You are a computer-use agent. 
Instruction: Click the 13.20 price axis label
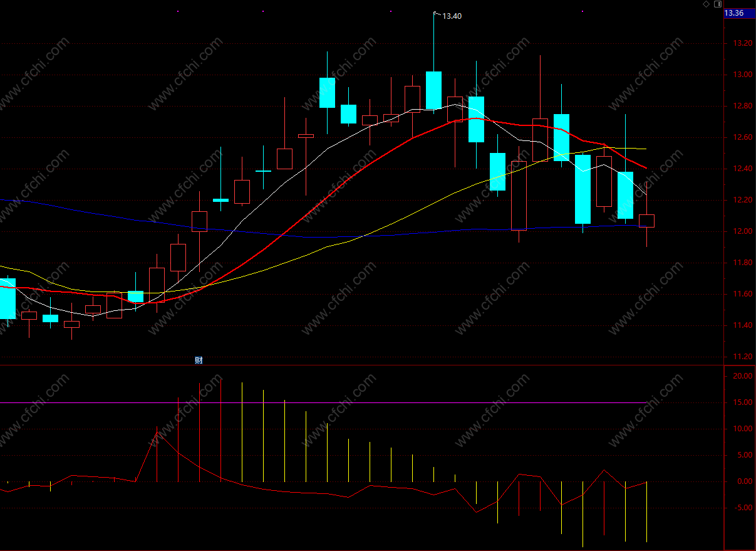tap(743, 43)
